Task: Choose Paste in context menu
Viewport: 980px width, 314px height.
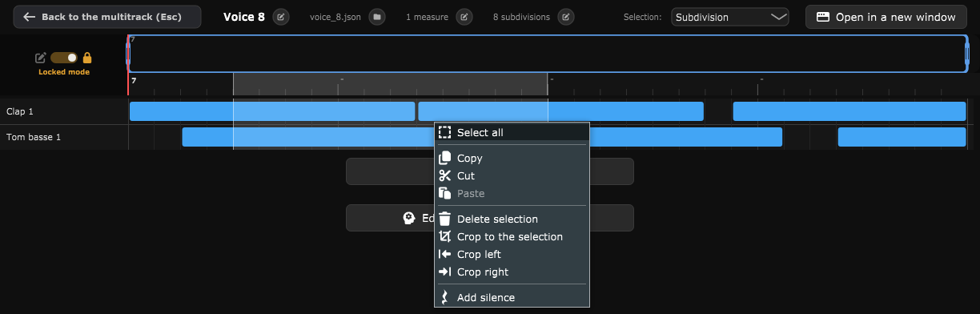Action: [512, 194]
